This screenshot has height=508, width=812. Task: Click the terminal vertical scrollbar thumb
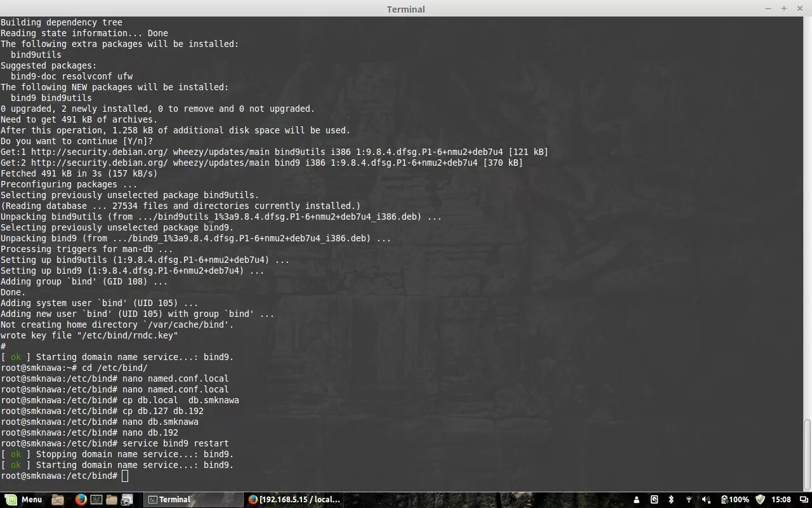(808, 454)
